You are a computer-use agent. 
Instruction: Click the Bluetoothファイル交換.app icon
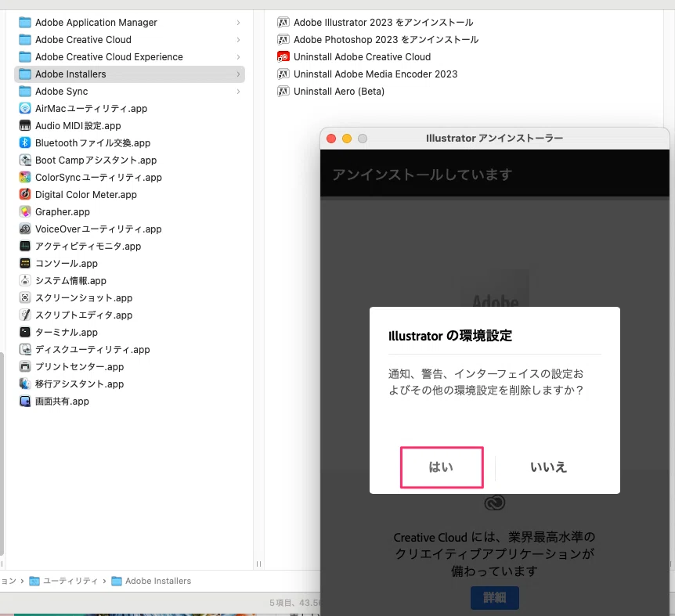(x=25, y=142)
